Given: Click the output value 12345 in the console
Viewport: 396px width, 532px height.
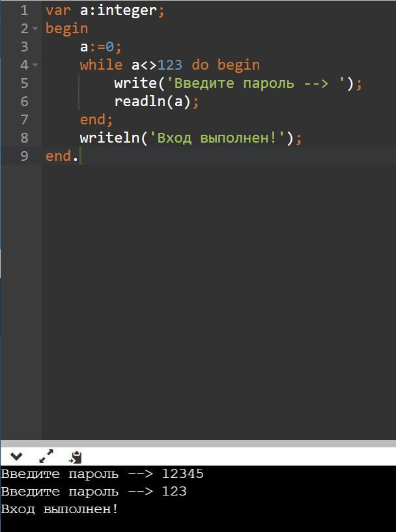Looking at the screenshot, I should coord(182,473).
